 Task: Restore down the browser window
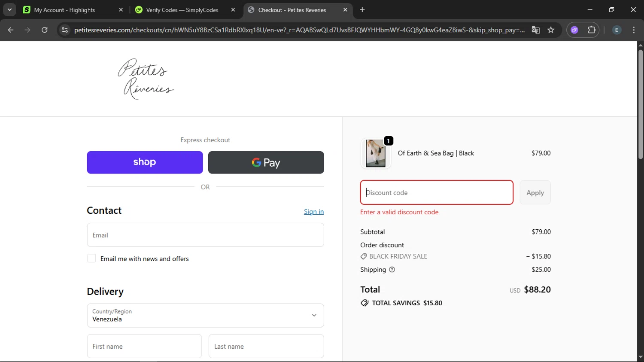[x=611, y=9]
